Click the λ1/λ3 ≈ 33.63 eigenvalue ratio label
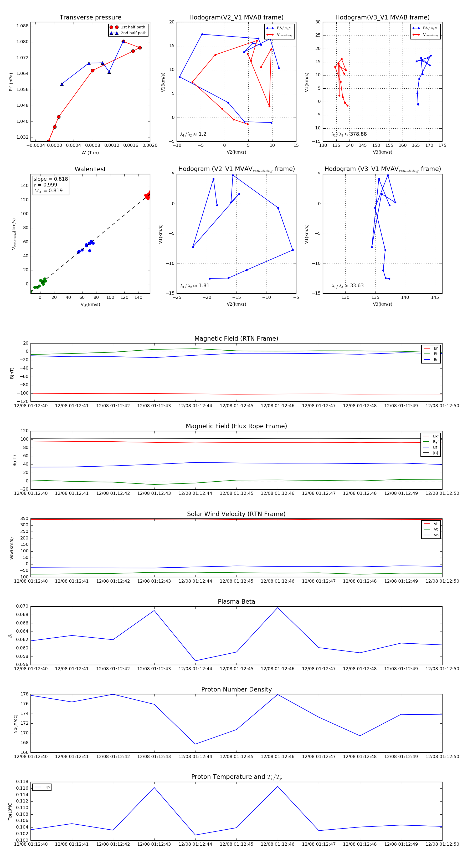This screenshot has width=473, height=868. point(347,286)
